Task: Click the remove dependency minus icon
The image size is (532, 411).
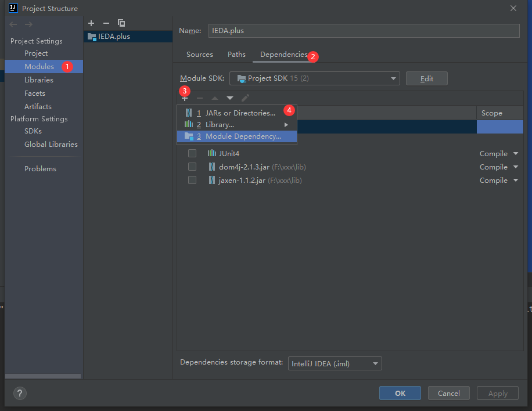Action: pos(199,98)
